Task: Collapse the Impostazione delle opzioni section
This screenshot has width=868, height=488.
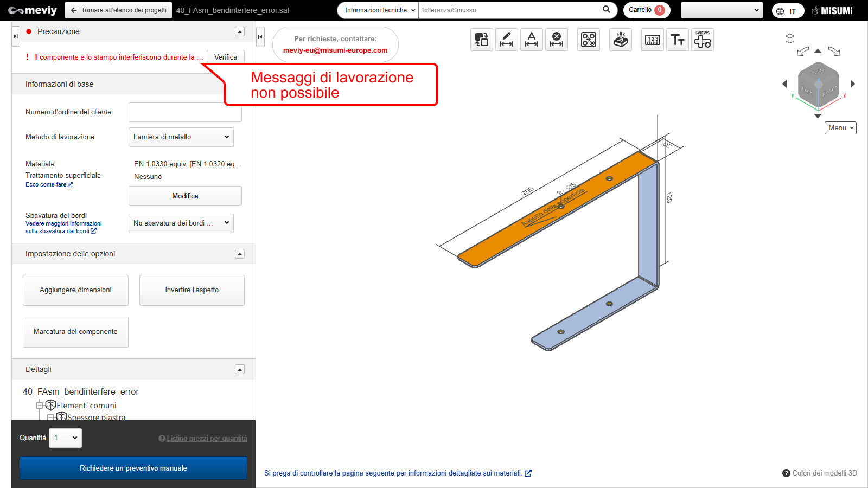Action: [240, 254]
